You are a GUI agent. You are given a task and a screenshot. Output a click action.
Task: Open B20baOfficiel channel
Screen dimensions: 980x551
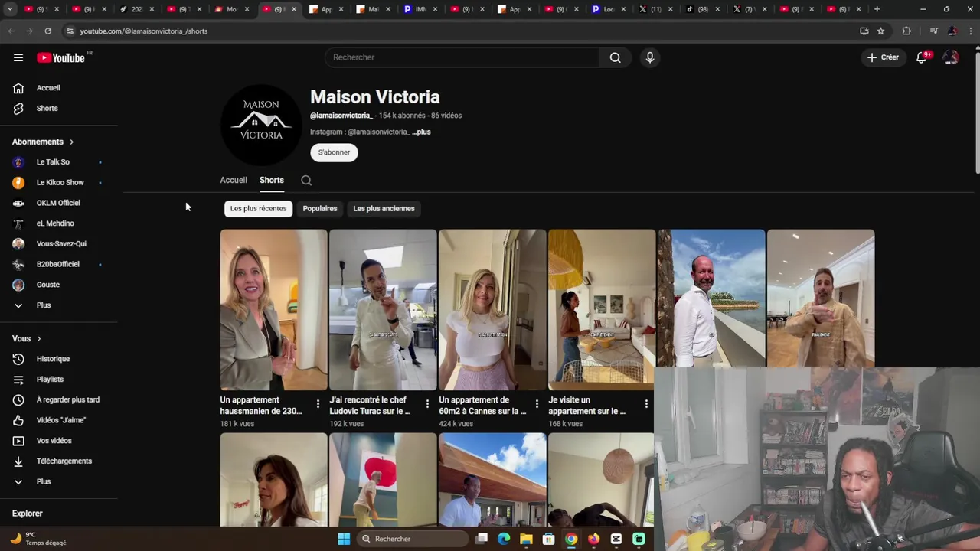pyautogui.click(x=59, y=264)
